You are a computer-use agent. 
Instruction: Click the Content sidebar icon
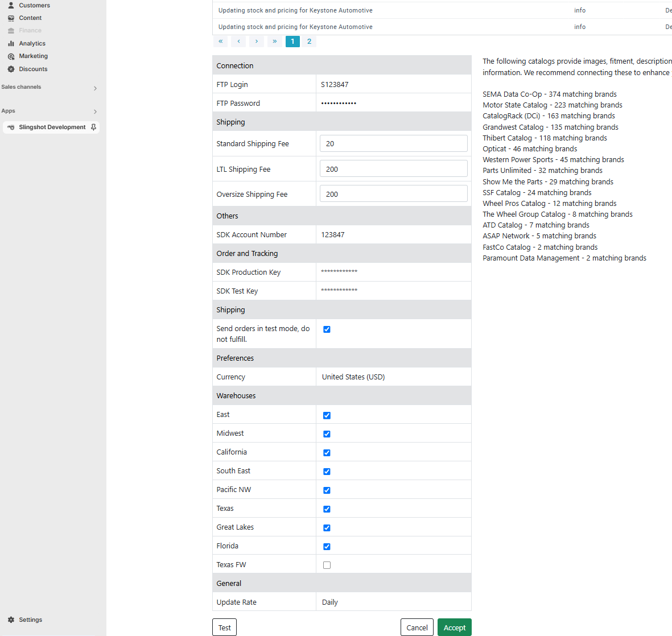[11, 18]
